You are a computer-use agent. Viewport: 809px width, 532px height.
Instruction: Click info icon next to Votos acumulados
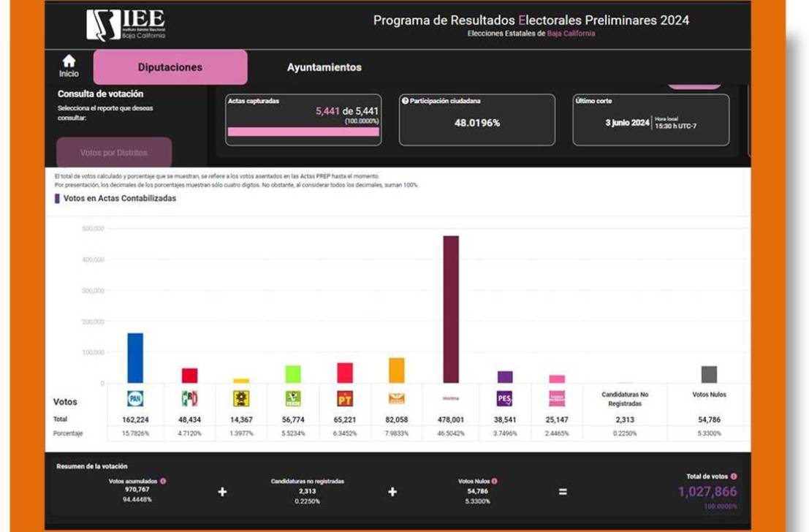163,481
